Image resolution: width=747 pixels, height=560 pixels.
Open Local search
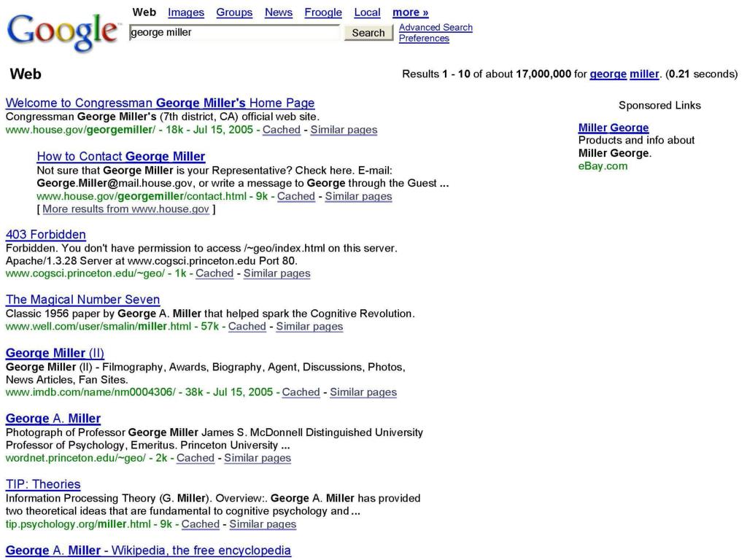pyautogui.click(x=368, y=12)
